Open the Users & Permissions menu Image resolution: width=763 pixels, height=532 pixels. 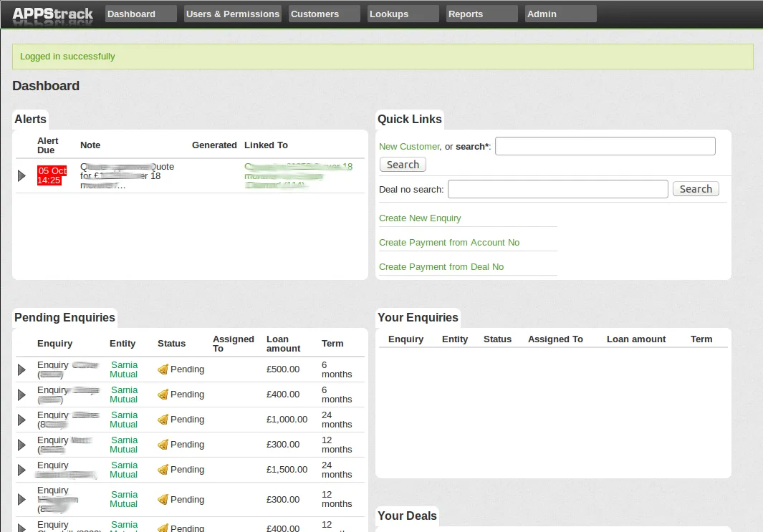233,14
